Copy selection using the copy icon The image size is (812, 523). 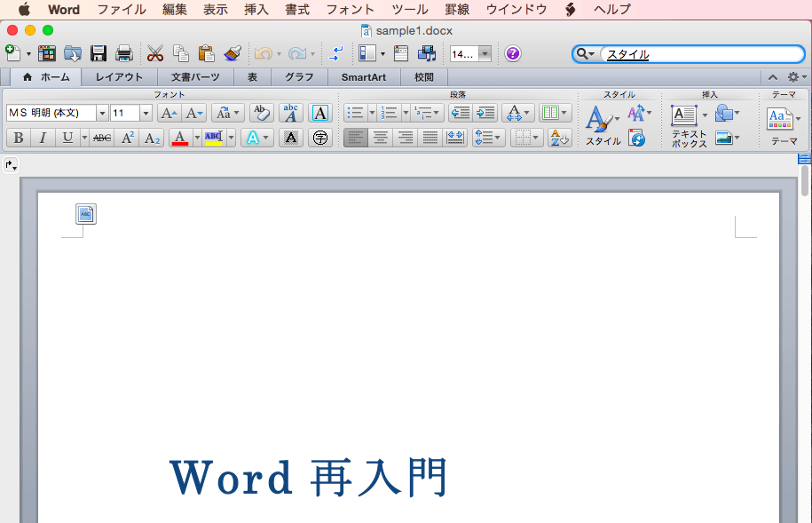[181, 53]
